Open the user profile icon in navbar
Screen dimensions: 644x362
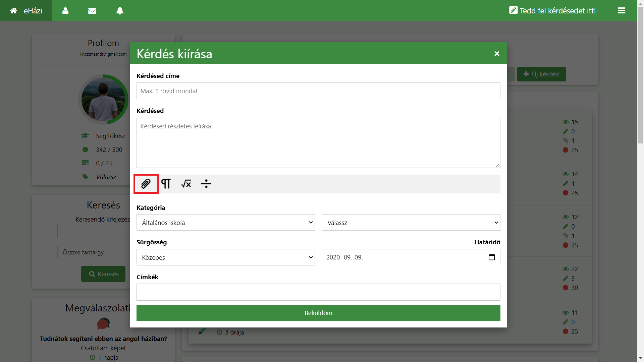(x=65, y=11)
